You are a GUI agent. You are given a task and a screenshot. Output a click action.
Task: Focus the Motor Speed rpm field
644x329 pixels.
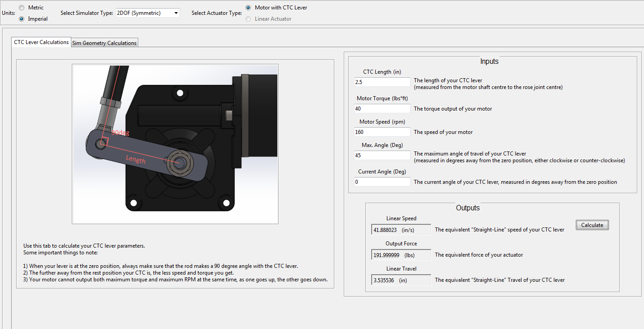click(x=382, y=132)
